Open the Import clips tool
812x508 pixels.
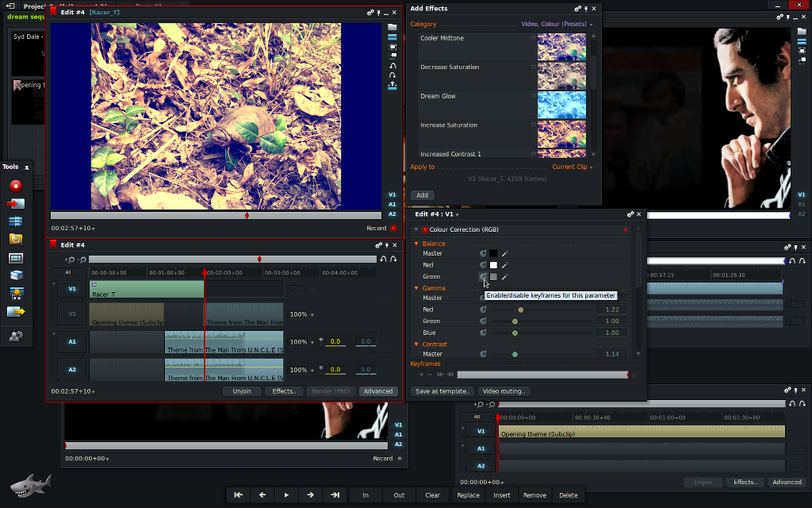pyautogui.click(x=16, y=203)
